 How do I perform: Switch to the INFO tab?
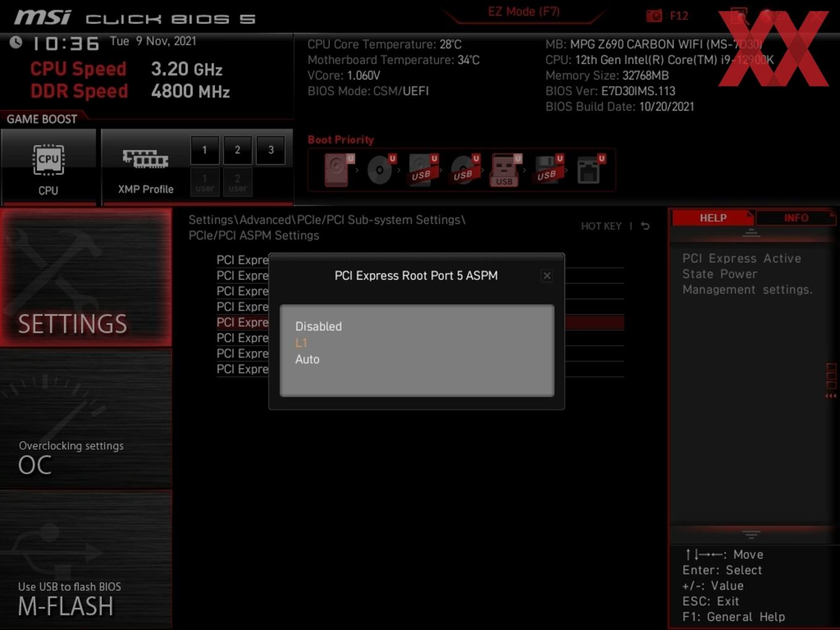click(x=796, y=217)
